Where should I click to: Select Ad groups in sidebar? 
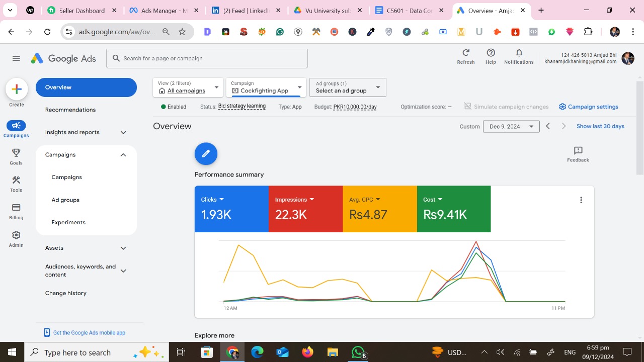click(x=65, y=200)
